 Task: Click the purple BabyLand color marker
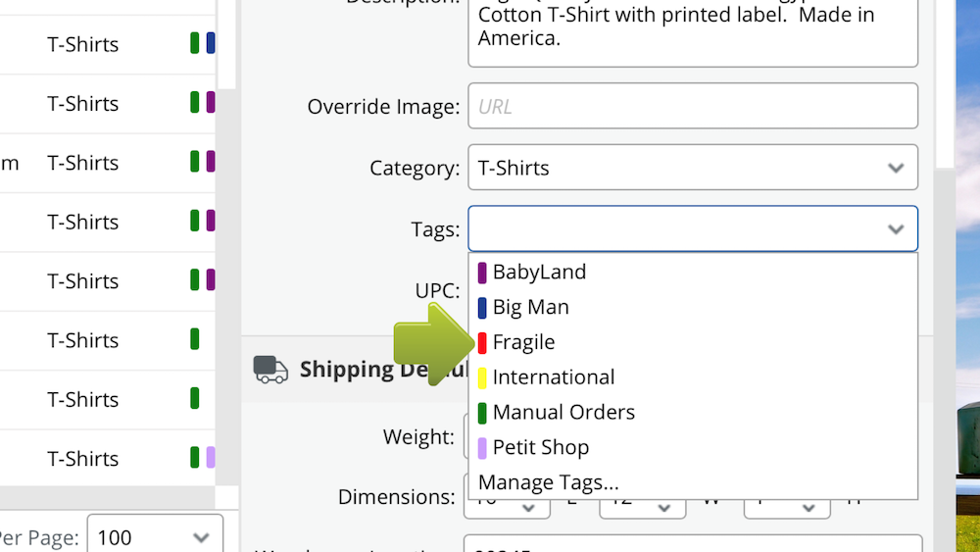tap(482, 272)
